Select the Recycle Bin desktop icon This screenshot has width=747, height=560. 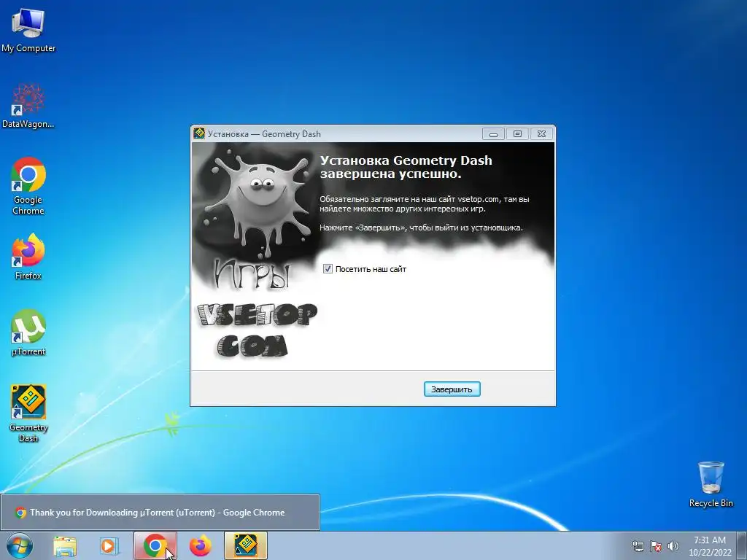click(x=711, y=484)
